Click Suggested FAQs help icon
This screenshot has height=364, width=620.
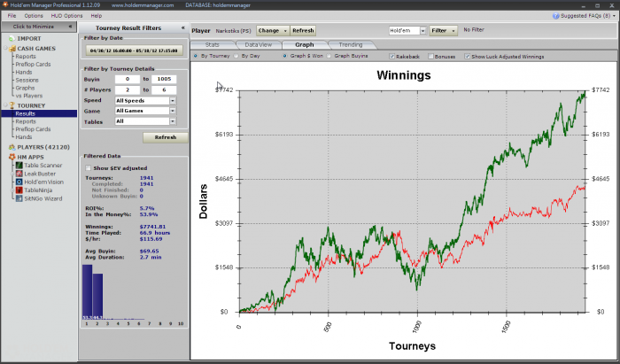point(556,16)
